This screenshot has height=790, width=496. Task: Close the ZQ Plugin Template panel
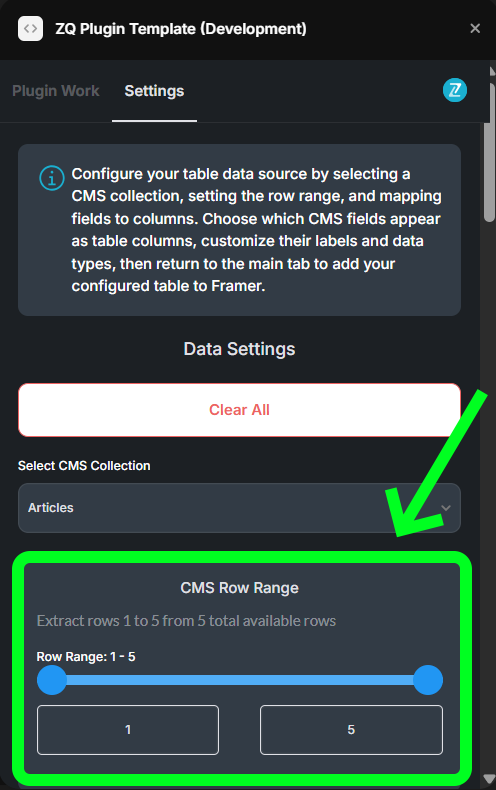click(475, 29)
